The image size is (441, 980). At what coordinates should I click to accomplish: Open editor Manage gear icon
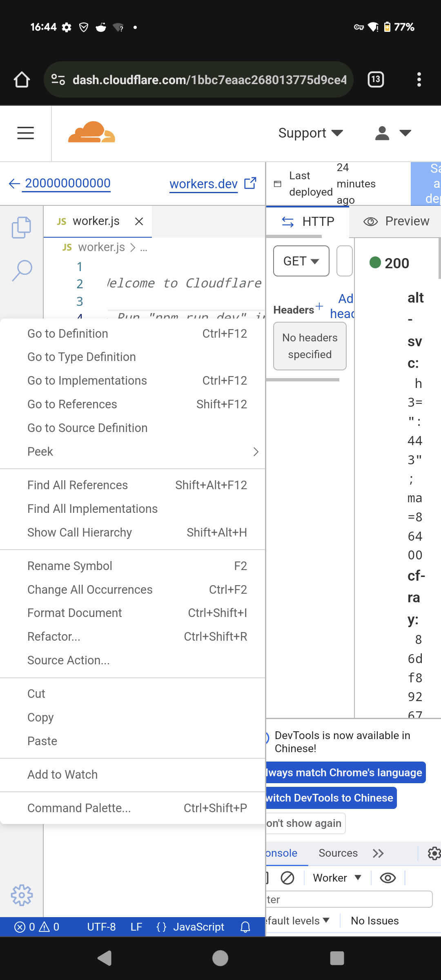click(22, 895)
